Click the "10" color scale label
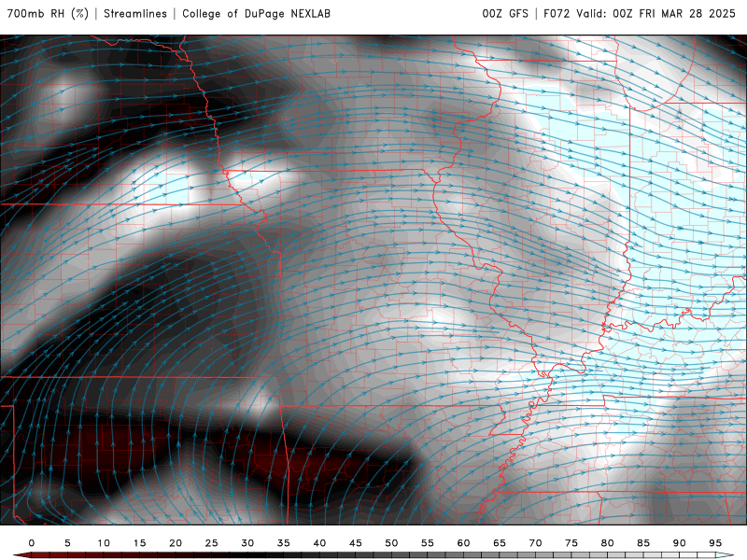The width and height of the screenshot is (747, 560). coord(104,543)
